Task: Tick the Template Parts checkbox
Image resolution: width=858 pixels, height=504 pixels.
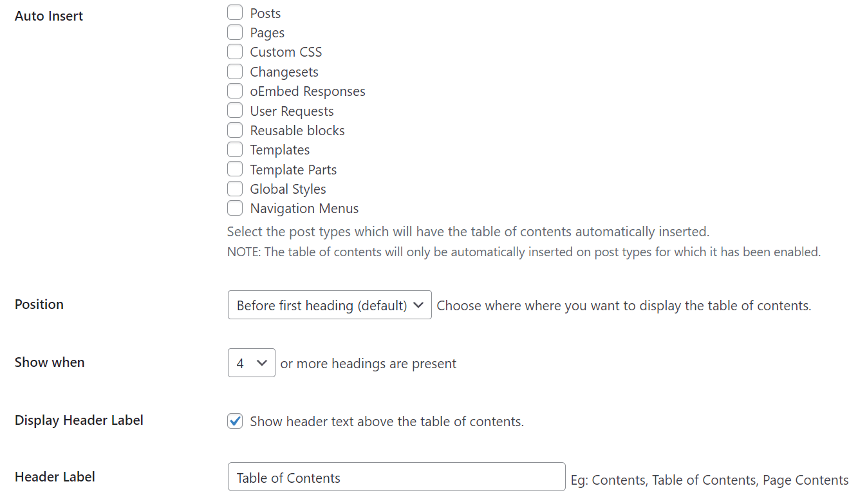Action: coord(235,169)
